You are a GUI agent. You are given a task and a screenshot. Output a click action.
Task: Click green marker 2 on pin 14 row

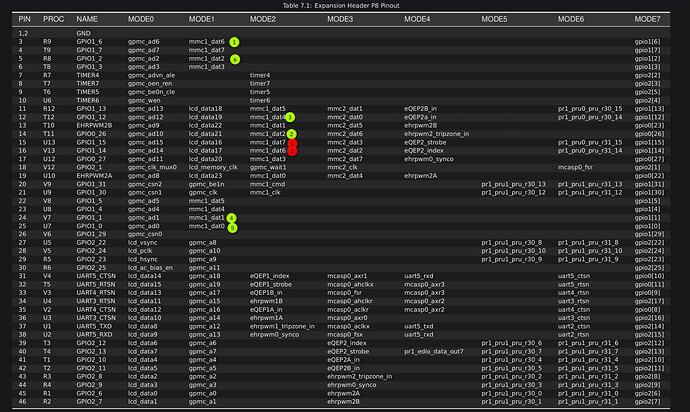pyautogui.click(x=291, y=134)
